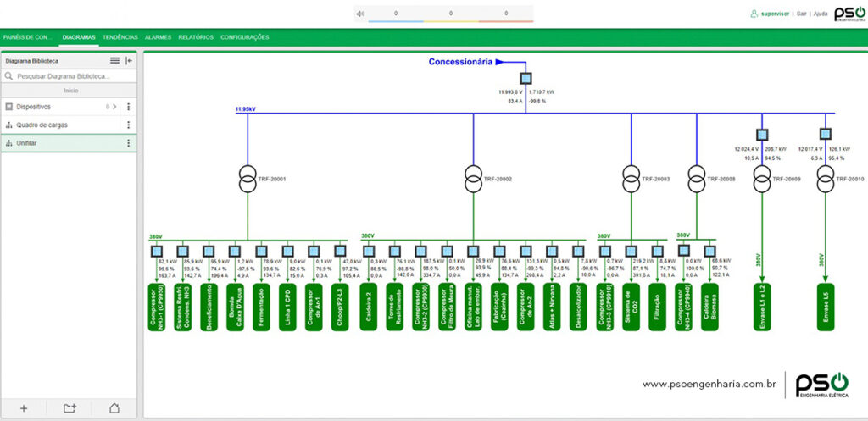Collapse the Diagrama Biblioteca side panel
The height and width of the screenshot is (421, 868).
129,61
